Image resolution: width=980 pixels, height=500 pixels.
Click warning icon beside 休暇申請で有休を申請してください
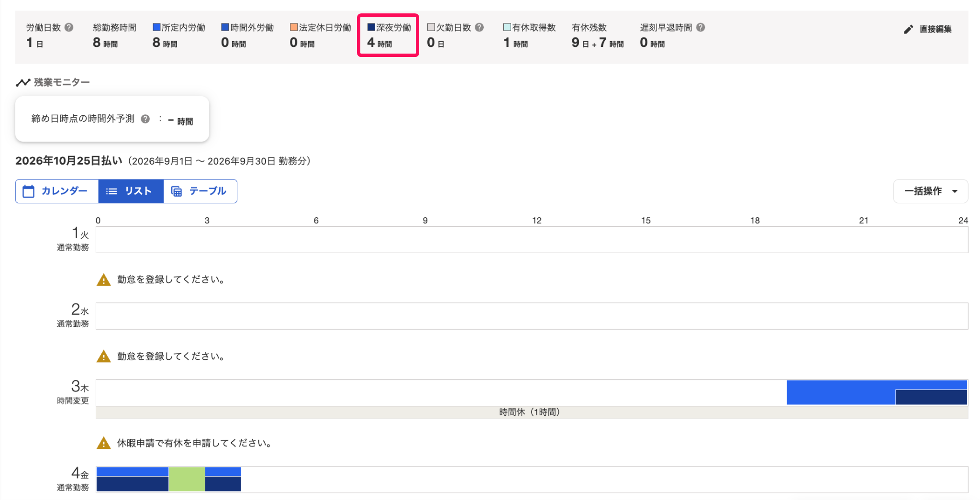103,443
